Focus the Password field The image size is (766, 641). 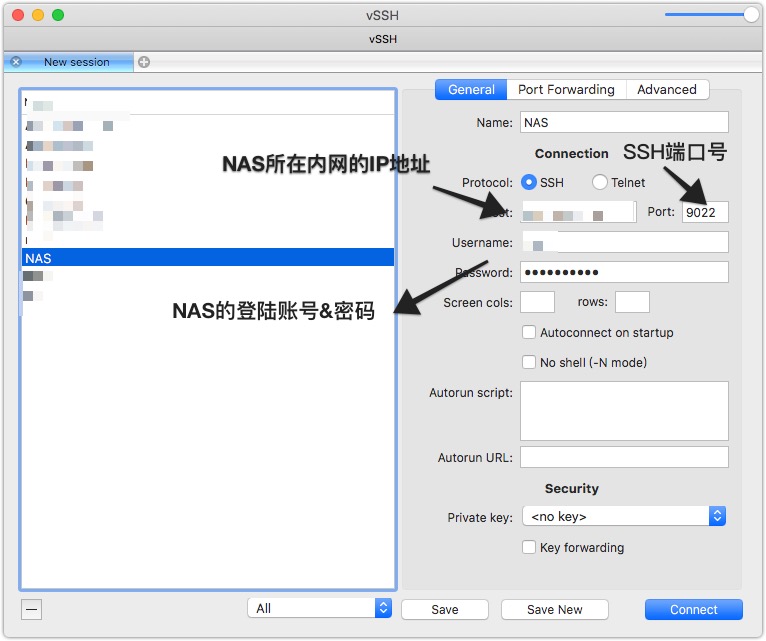tap(624, 272)
